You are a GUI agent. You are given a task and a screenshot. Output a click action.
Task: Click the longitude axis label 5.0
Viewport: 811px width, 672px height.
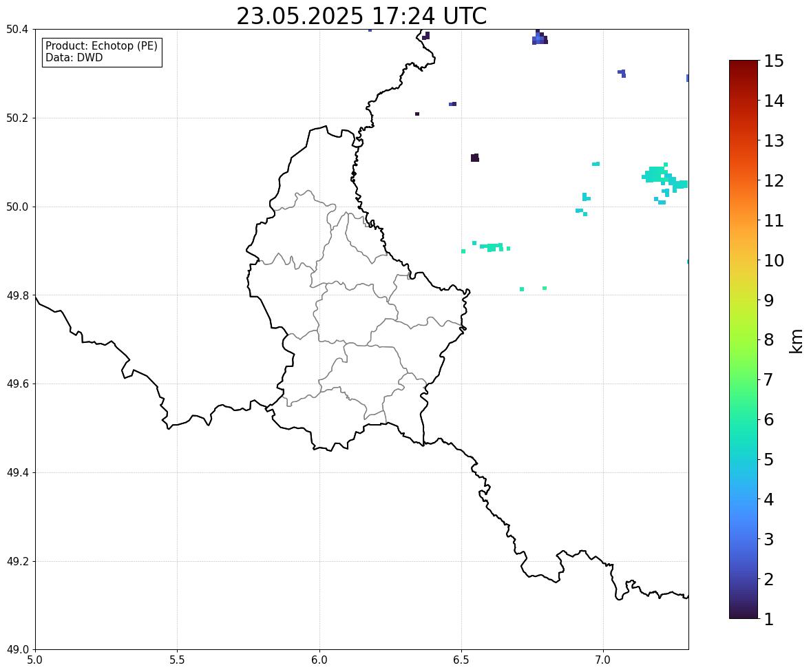(x=35, y=660)
